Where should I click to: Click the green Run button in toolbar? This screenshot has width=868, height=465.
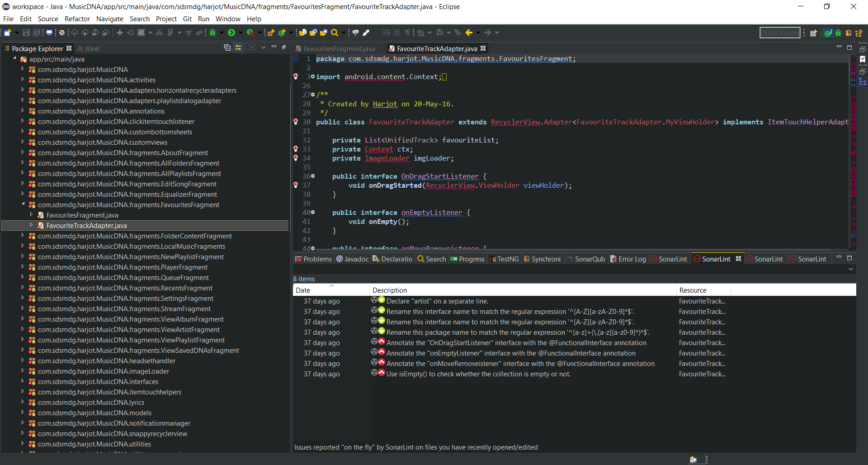click(x=231, y=33)
